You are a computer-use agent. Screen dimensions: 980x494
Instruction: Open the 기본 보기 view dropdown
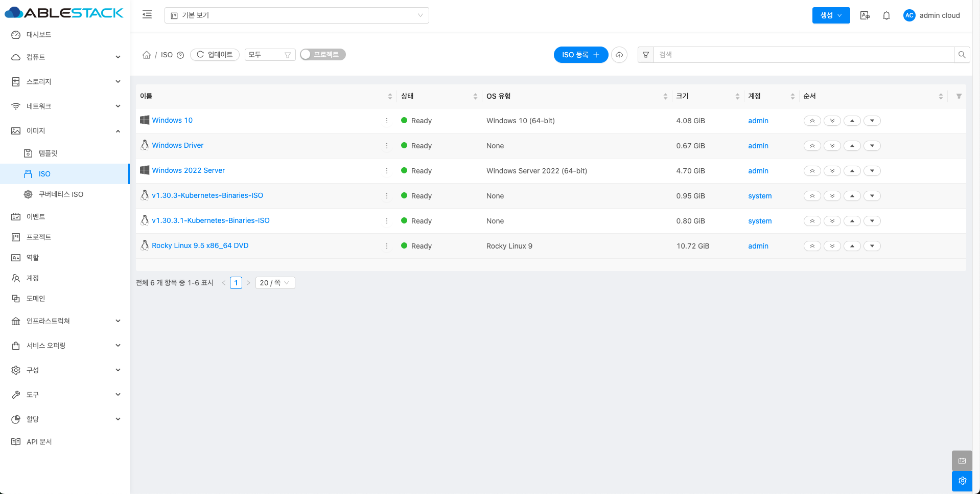[x=296, y=15]
